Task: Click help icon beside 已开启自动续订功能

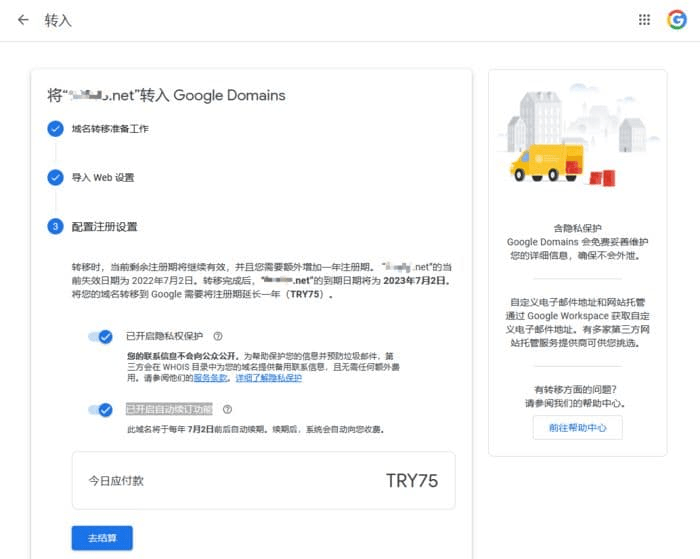Action: click(227, 409)
